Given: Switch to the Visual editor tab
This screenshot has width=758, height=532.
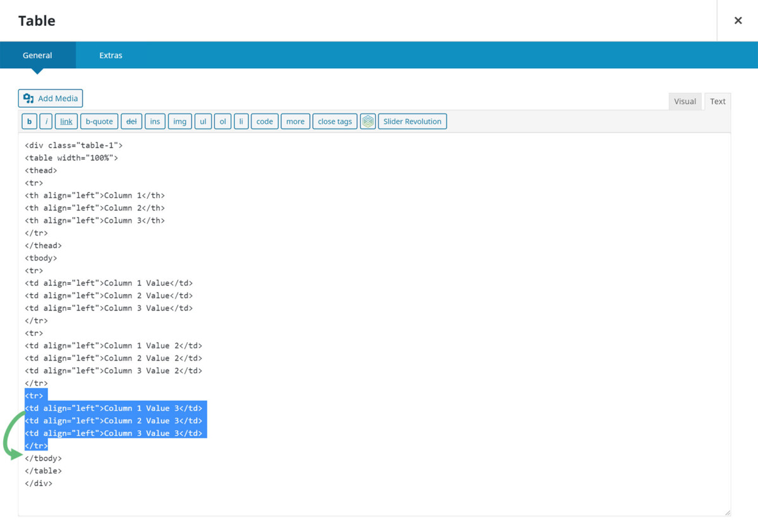Looking at the screenshot, I should point(685,101).
